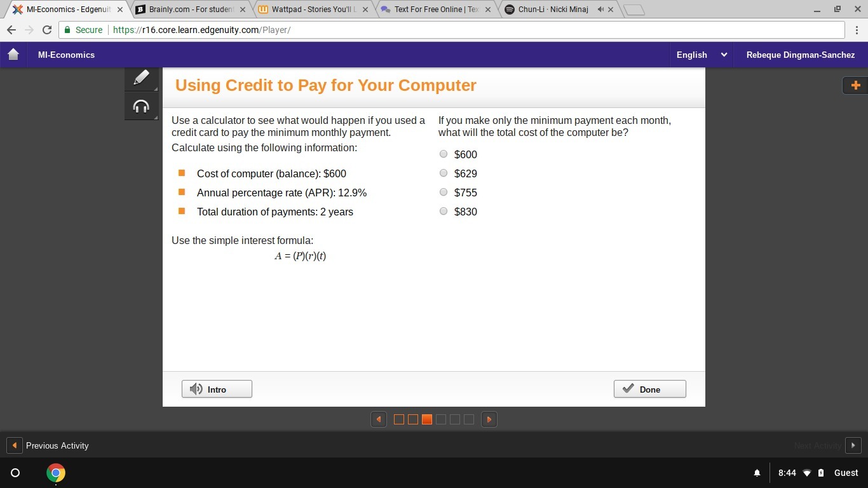
Task: Play the Intro audio button
Action: click(x=217, y=389)
